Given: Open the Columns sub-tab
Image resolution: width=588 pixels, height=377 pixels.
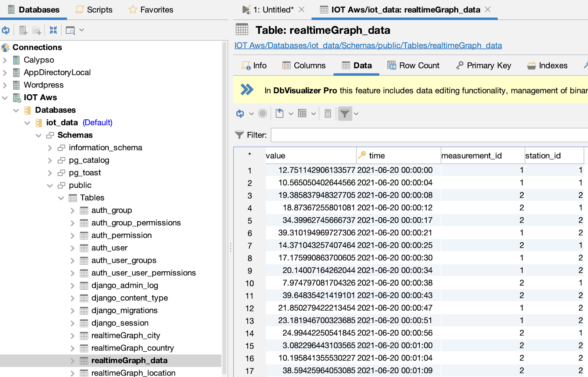Looking at the screenshot, I should pos(304,65).
